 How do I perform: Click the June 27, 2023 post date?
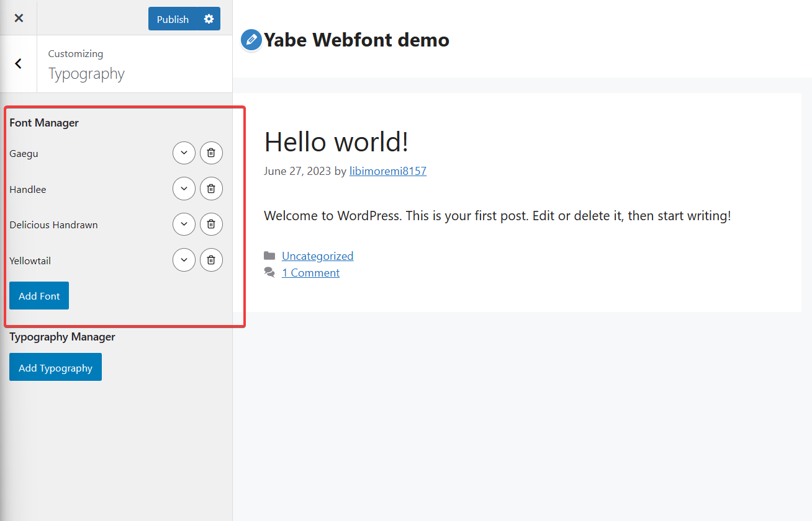[297, 171]
